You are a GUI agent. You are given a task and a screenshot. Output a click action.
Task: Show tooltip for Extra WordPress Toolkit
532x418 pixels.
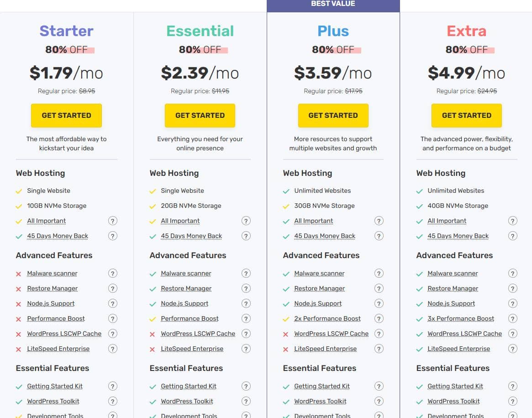coord(513,402)
